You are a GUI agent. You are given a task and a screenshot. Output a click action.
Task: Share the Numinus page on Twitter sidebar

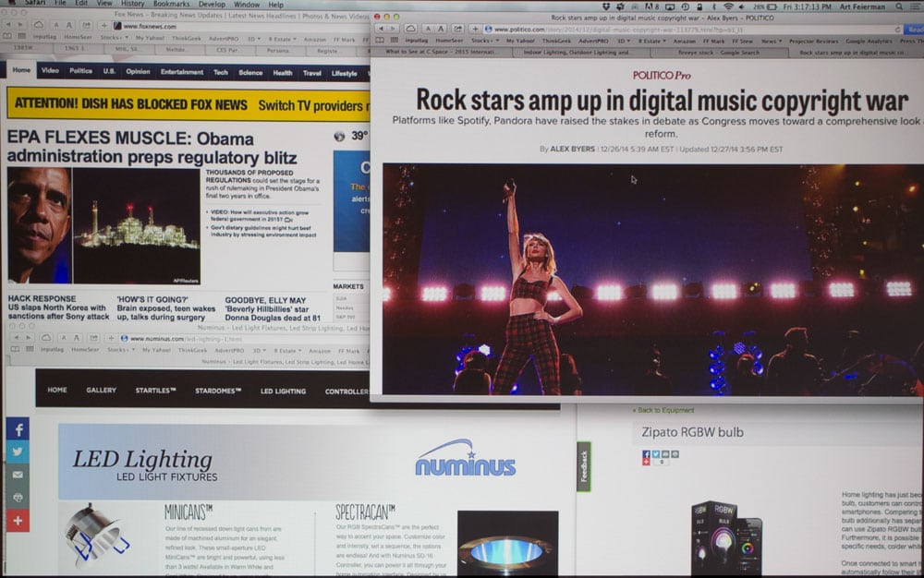point(18,452)
